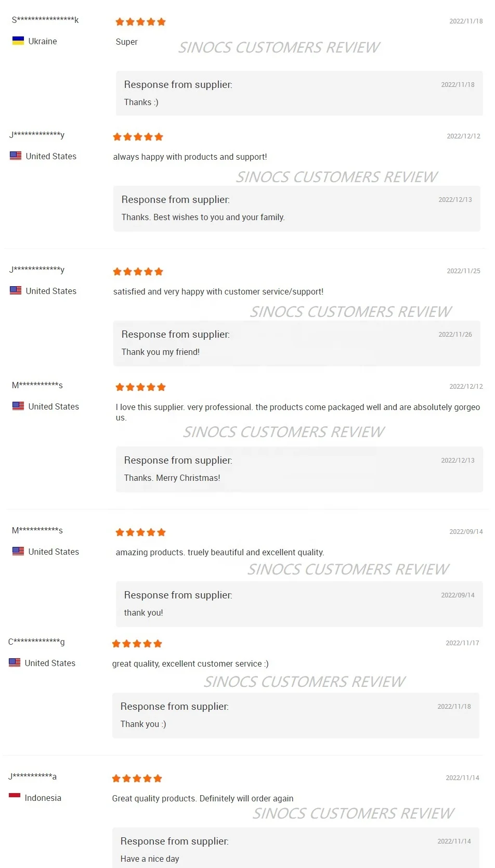Click the star rating above the 'Super' review
The width and height of the screenshot is (495, 868).
point(140,22)
